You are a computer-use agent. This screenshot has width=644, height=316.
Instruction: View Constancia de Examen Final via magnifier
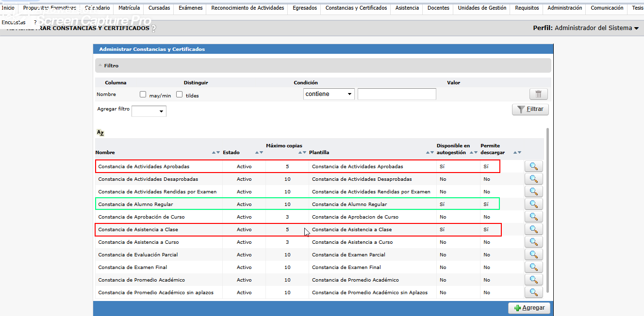(533, 267)
